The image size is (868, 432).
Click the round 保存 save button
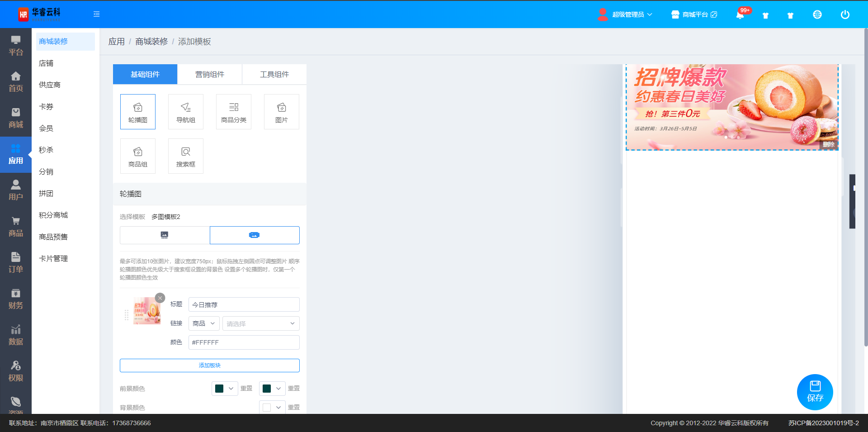[815, 392]
